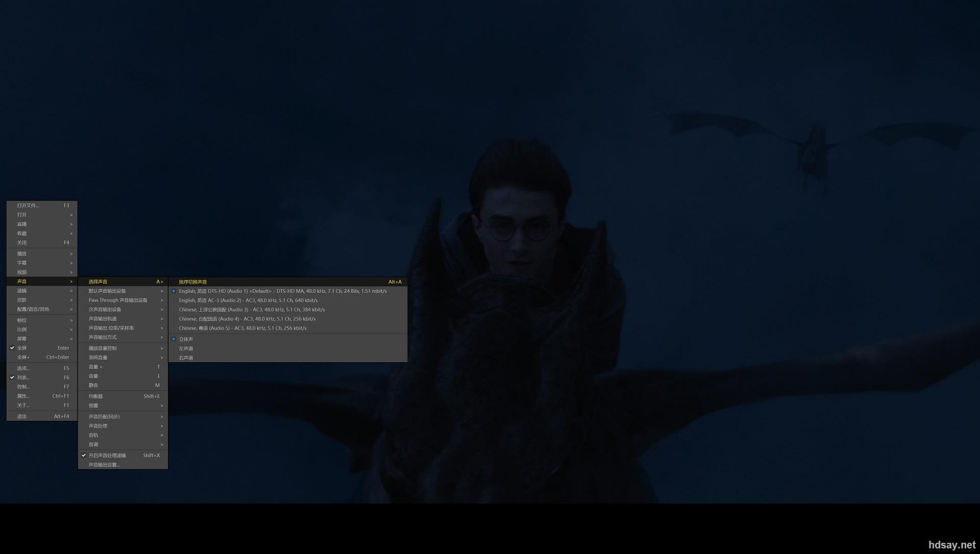Select Chinese 上译公映国配 (Audio 3) track

(288, 309)
